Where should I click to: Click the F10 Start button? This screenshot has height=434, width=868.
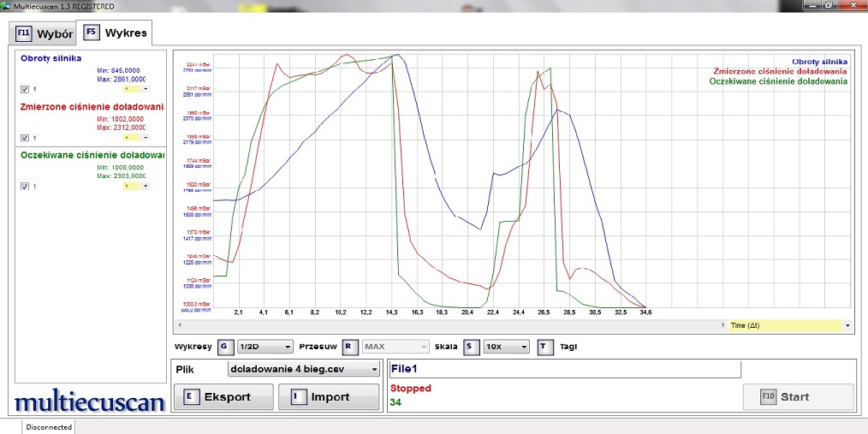coord(799,397)
